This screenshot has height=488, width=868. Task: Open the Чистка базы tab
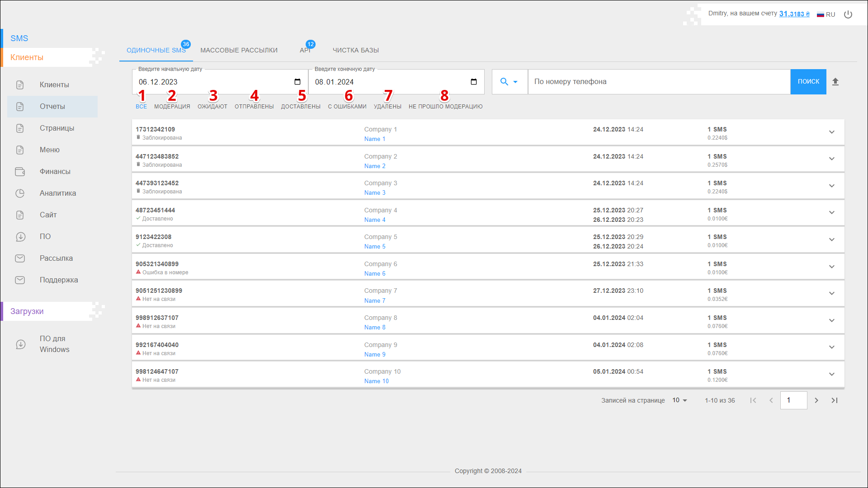pos(356,50)
